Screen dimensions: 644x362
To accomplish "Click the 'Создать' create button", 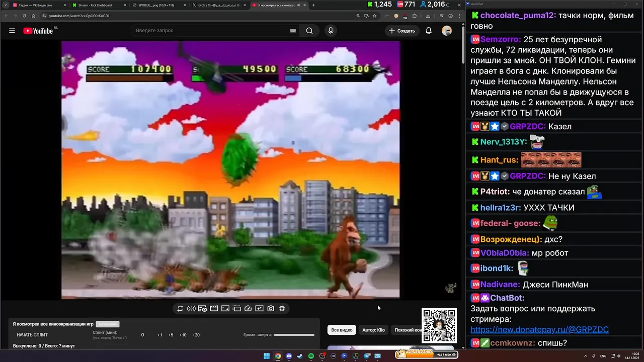I will point(402,31).
